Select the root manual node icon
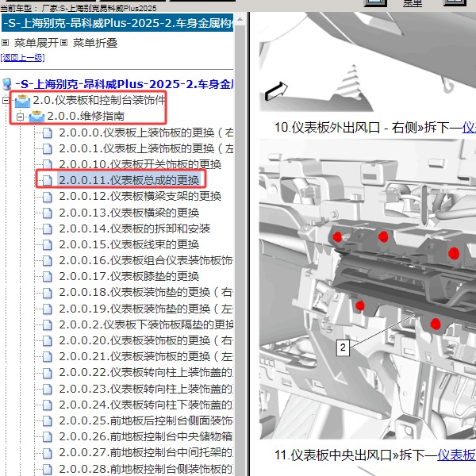Image resolution: width=476 pixels, height=476 pixels. (x=6, y=84)
